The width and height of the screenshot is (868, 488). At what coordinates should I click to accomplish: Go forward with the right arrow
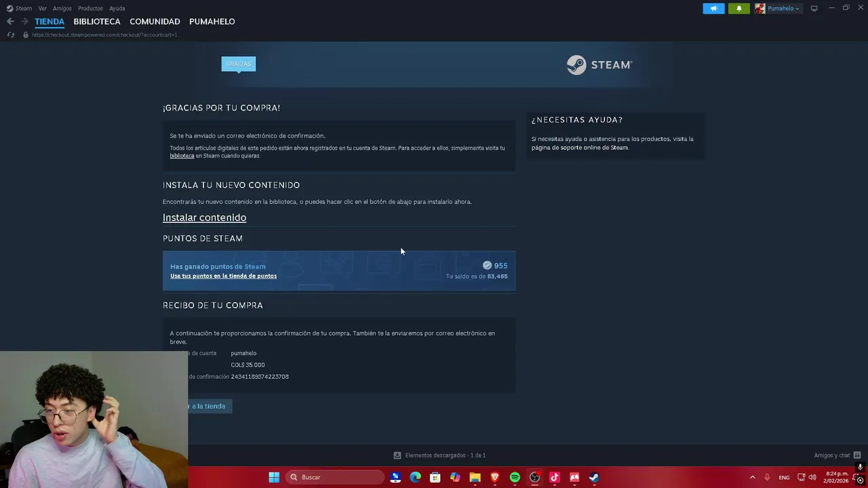(24, 22)
